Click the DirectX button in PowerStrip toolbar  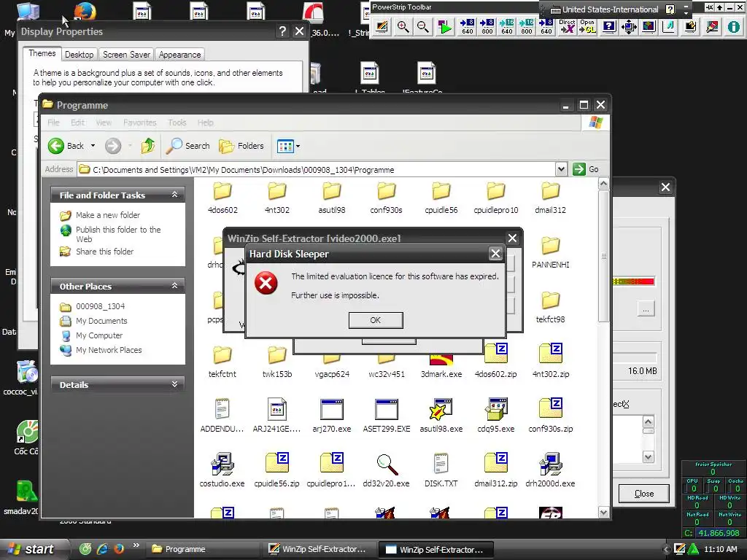tap(567, 27)
